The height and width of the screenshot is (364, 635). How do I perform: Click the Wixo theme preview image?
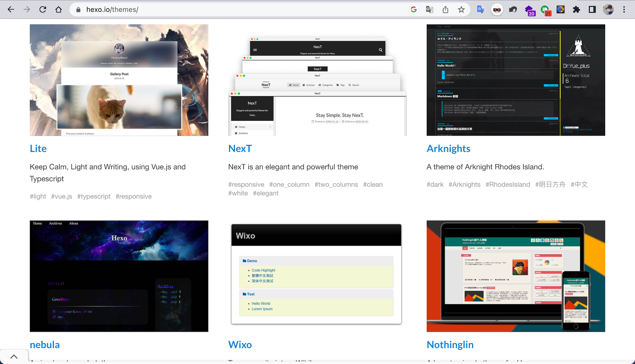pos(317,276)
